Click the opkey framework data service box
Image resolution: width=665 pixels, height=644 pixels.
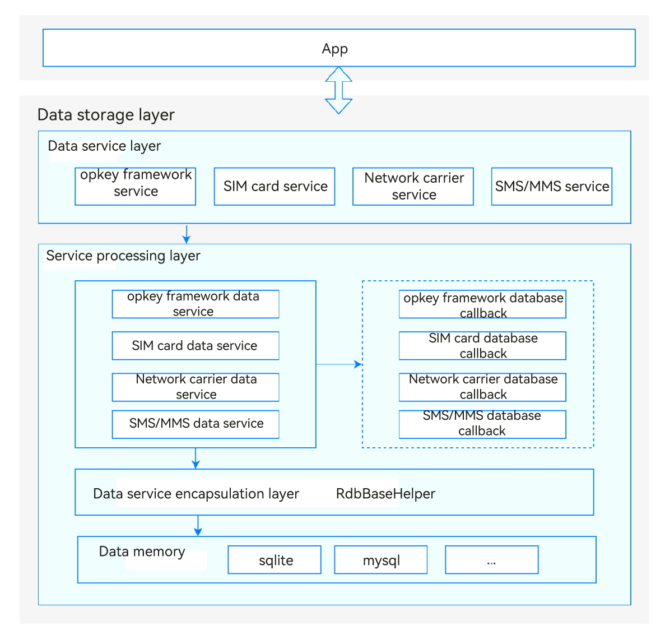[x=196, y=304]
